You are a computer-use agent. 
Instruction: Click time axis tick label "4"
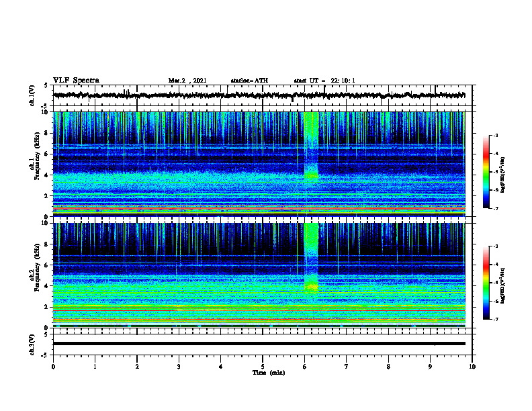coord(221,367)
